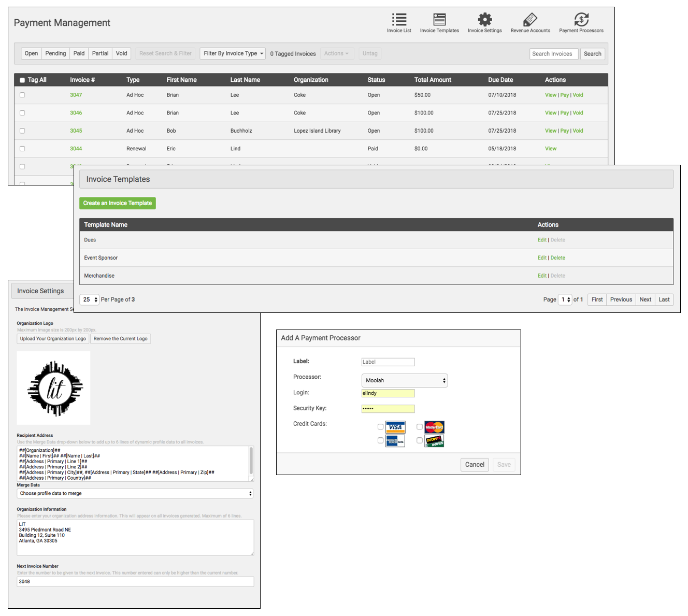
Task: Open invoice number 3045 link
Action: [x=76, y=131]
